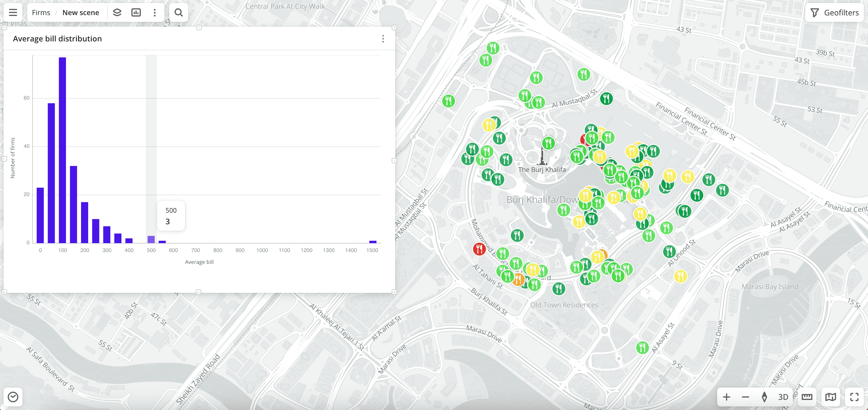
Task: Open Average bill distribution widget menu
Action: 383,39
